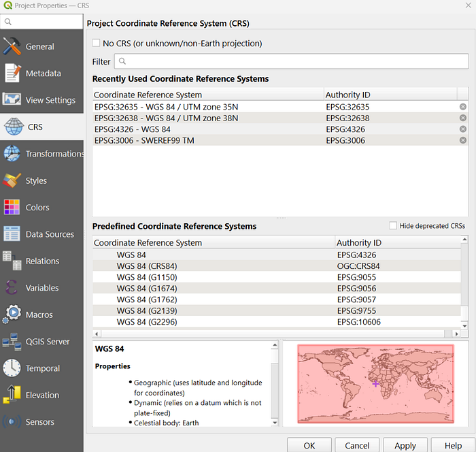Remove EPSG:4326 from recently used list

coord(462,129)
